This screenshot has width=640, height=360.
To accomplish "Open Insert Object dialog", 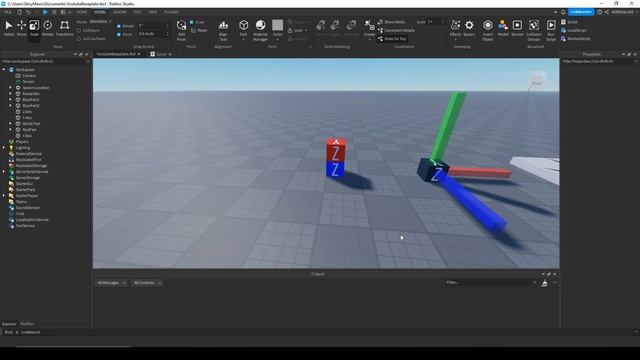I will [x=488, y=30].
